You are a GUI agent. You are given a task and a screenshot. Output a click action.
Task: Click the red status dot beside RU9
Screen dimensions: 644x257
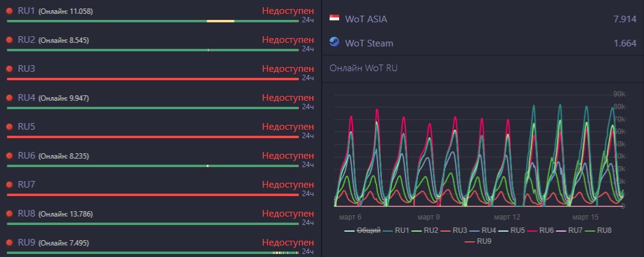[9, 243]
